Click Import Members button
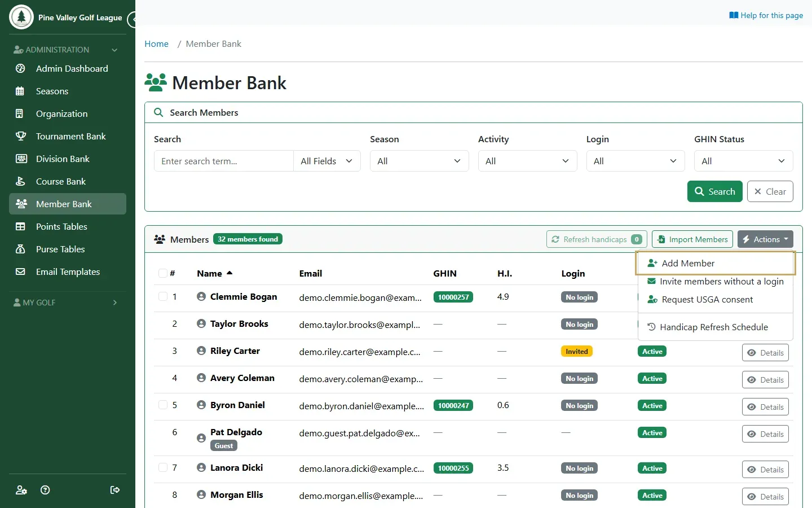Screen dimensions: 812x508 point(692,239)
